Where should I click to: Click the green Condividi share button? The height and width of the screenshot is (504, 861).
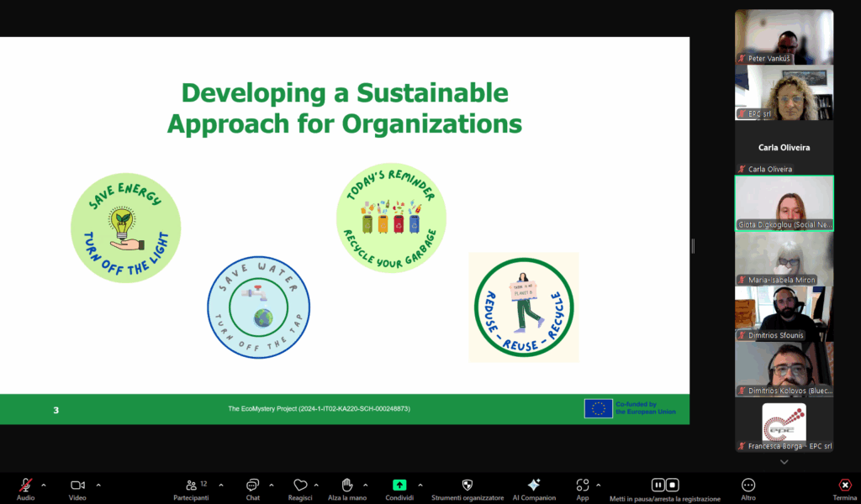point(399,486)
